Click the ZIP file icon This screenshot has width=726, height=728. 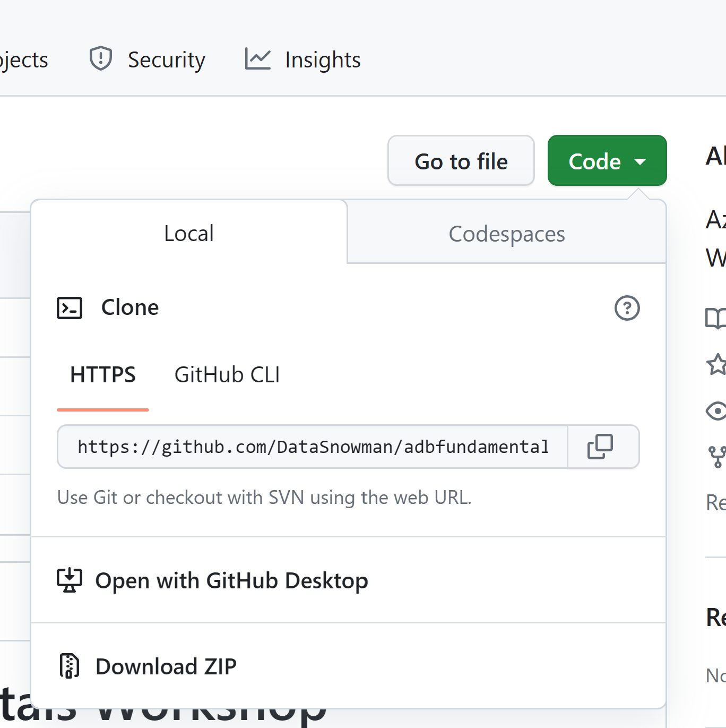(70, 666)
